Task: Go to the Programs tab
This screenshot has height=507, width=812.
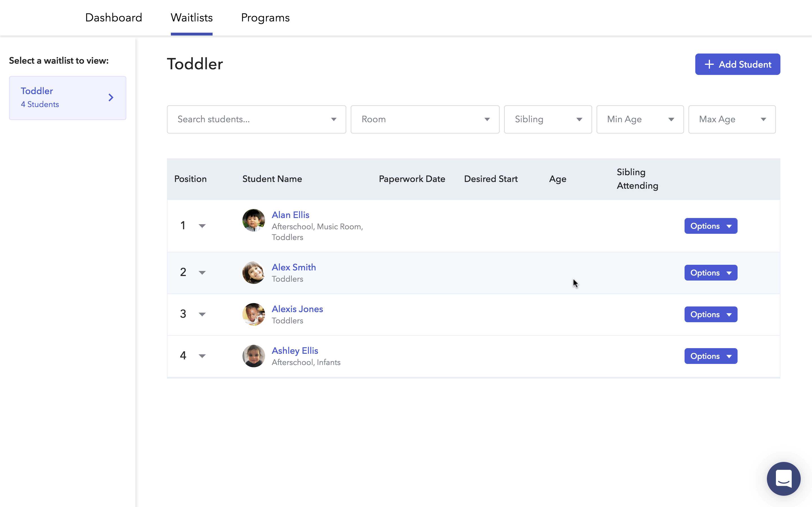Action: coord(265,17)
